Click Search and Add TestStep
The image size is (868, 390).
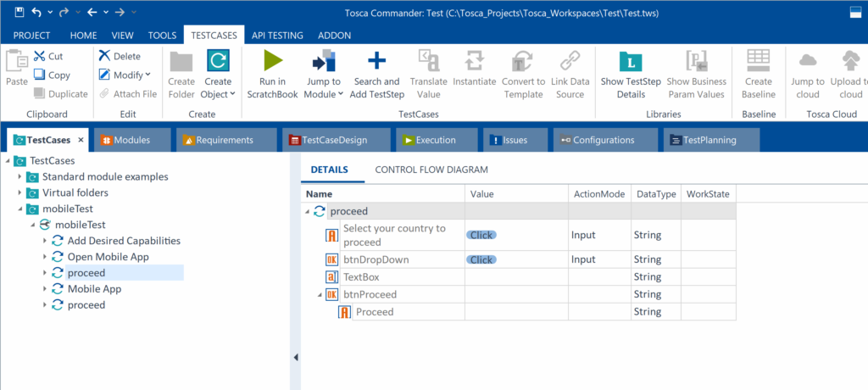[377, 75]
